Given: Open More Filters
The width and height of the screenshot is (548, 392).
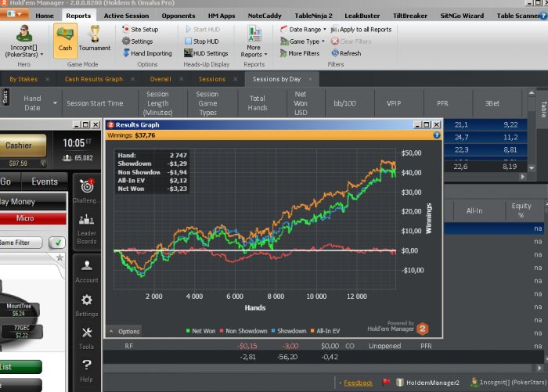Looking at the screenshot, I should pos(300,53).
